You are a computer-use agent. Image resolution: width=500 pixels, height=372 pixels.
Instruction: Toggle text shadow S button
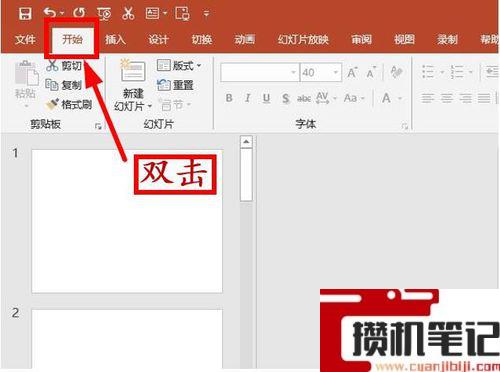click(x=285, y=98)
